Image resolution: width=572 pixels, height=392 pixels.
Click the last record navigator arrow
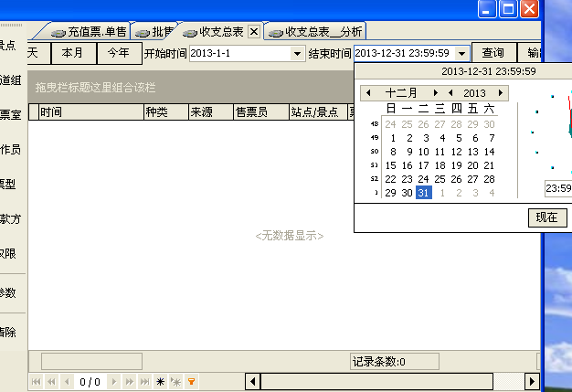click(x=144, y=381)
